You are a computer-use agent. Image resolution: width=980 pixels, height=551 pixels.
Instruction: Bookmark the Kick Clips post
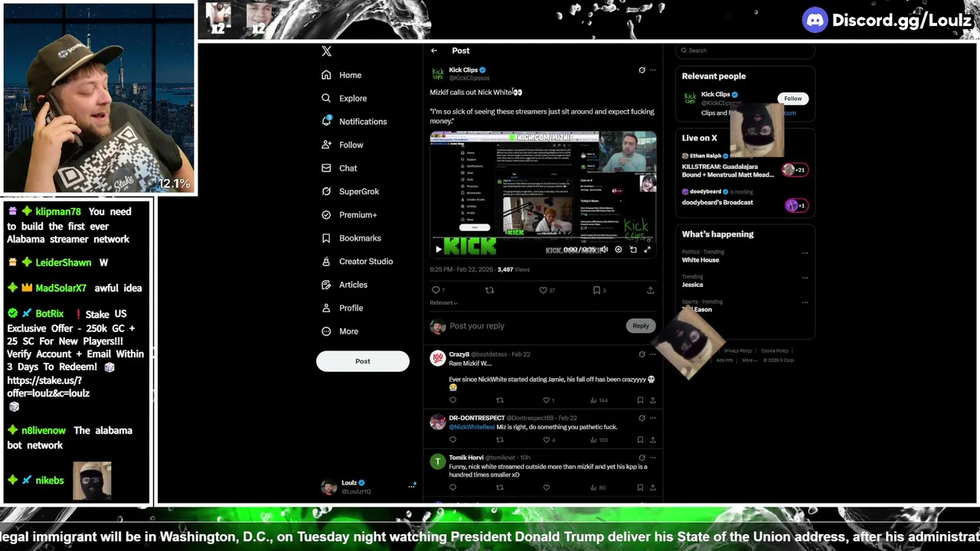599,290
